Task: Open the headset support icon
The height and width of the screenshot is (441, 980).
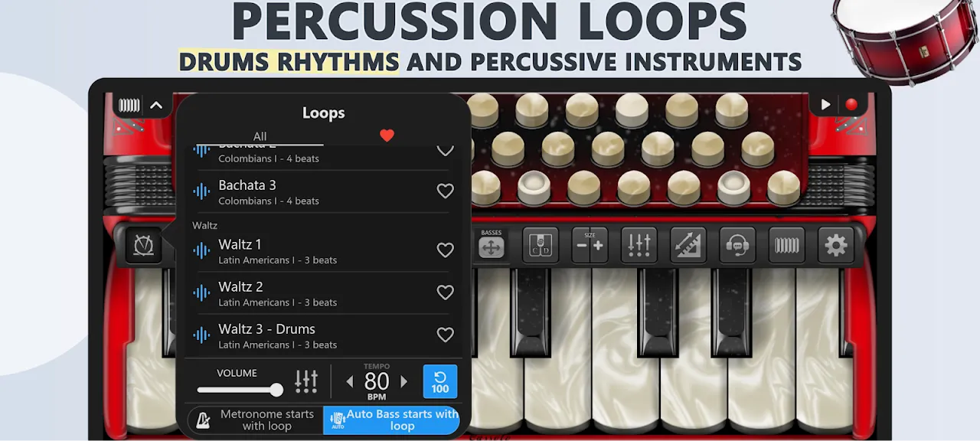Action: [737, 245]
